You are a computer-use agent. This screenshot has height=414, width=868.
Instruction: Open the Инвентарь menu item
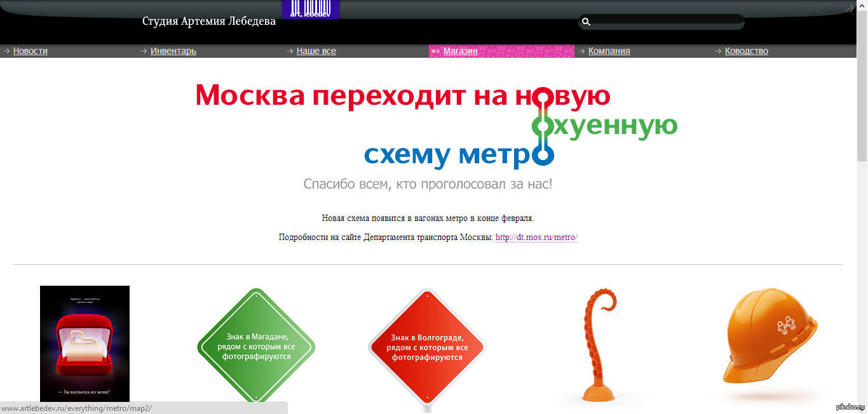tap(173, 51)
